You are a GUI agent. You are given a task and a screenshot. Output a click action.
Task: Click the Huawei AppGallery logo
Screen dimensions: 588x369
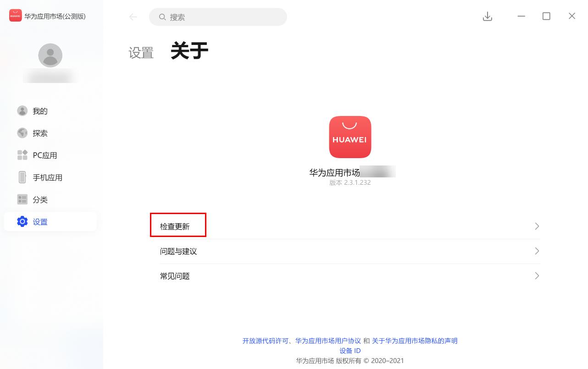[x=350, y=137]
